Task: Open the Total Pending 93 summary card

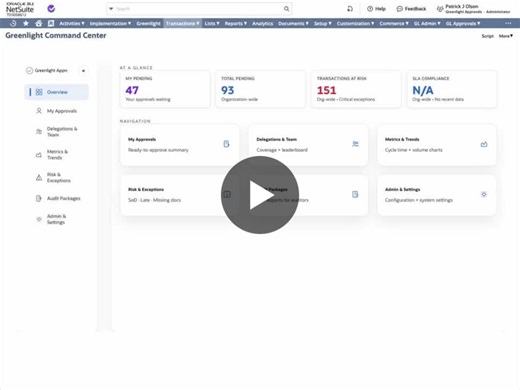Action: 260,89
